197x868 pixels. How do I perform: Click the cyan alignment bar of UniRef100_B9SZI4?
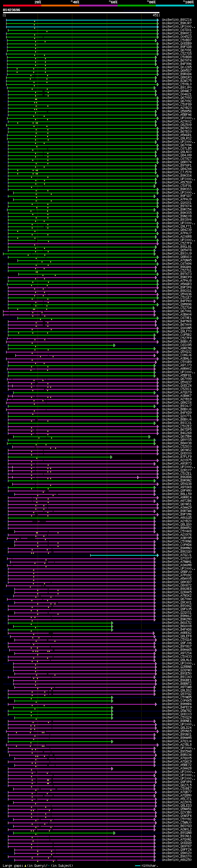coord(82,20)
